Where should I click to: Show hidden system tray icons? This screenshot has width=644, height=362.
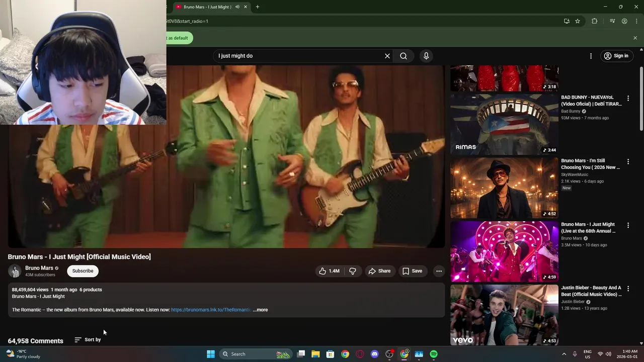point(564,354)
